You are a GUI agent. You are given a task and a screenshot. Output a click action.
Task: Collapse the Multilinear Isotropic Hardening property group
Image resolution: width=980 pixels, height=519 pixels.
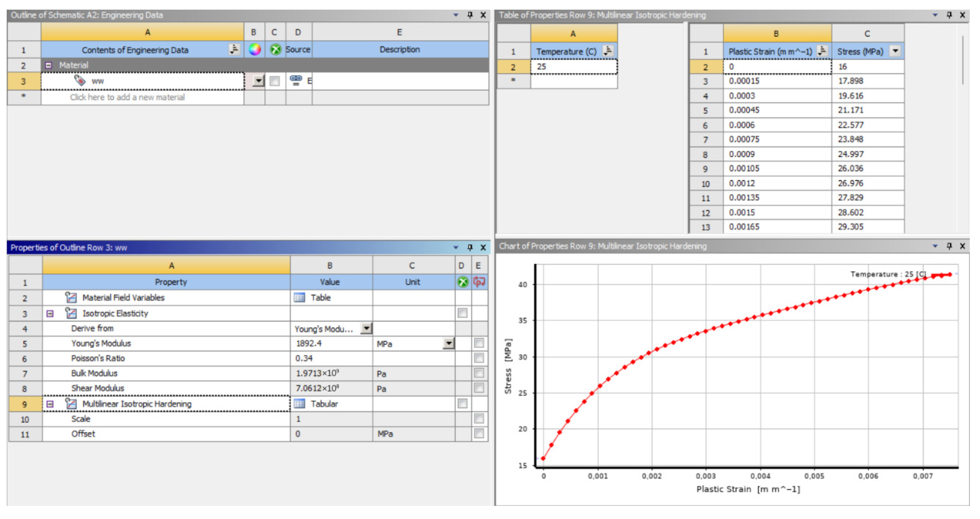point(50,404)
